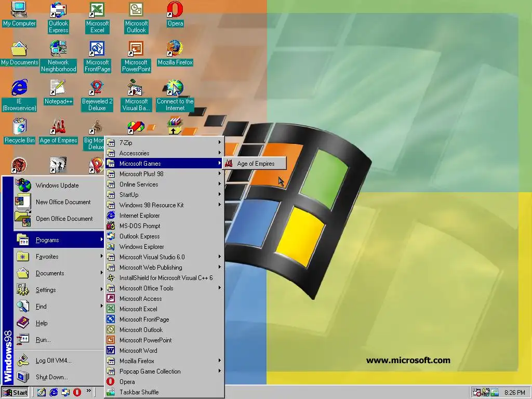Expand the Documents submenu
This screenshot has height=399, width=532.
tap(59, 273)
